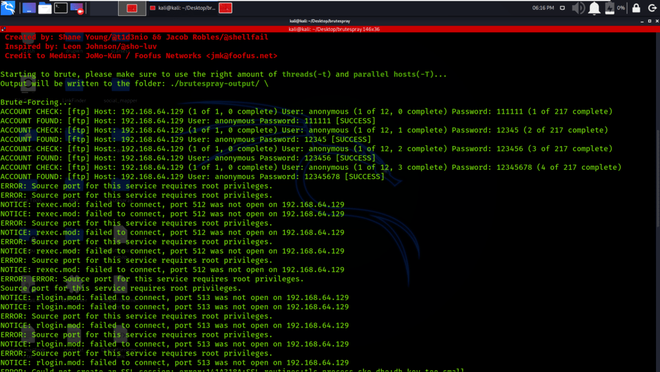The width and height of the screenshot is (660, 372).
Task: Click the email jmk@foofus.net
Action: (x=242, y=56)
